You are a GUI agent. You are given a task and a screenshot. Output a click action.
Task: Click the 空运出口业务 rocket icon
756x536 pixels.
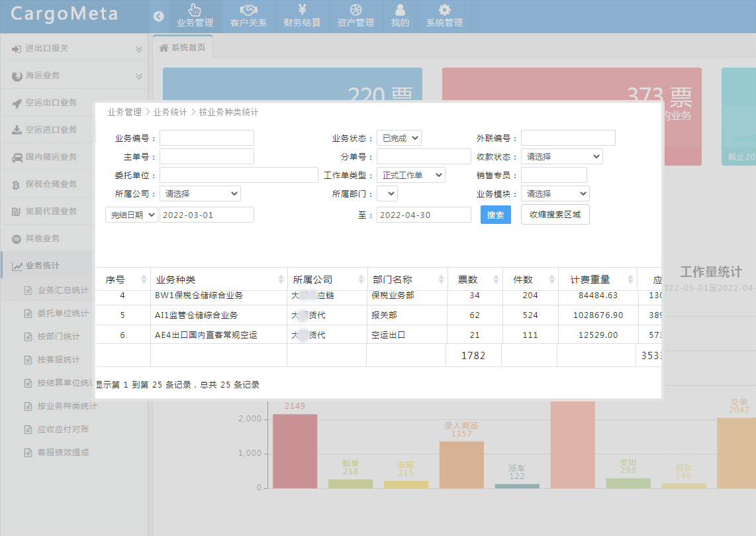pyautogui.click(x=17, y=103)
